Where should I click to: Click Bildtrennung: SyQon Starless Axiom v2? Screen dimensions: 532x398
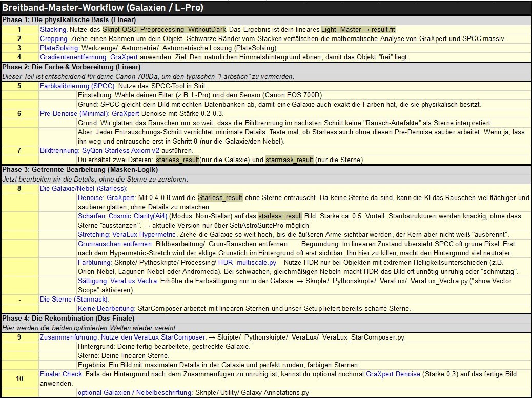click(100, 150)
